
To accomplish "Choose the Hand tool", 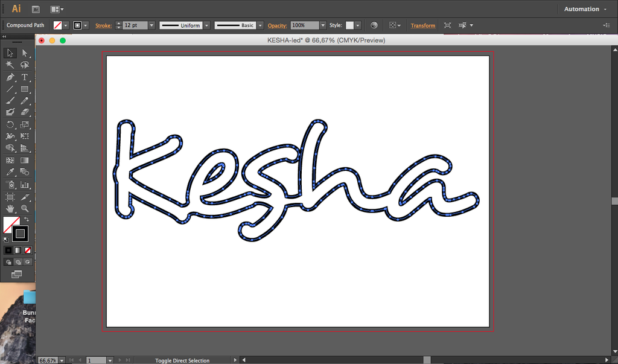I will pos(10,208).
